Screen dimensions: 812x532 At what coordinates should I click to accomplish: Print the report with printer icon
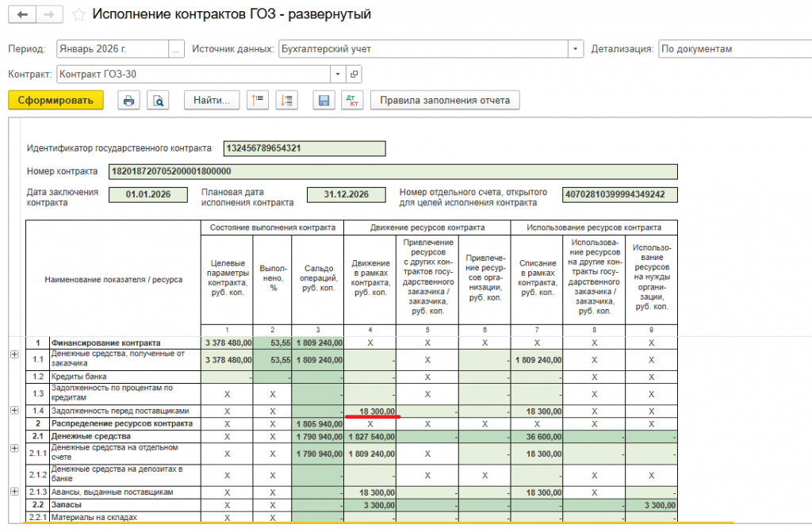point(129,101)
